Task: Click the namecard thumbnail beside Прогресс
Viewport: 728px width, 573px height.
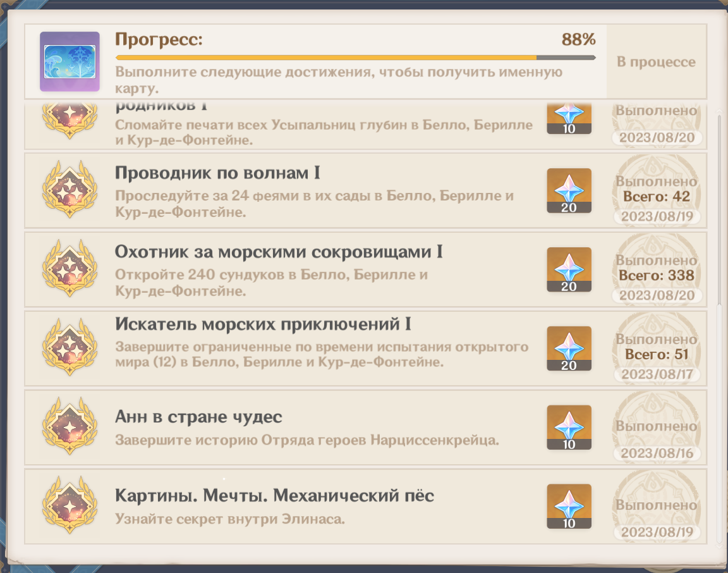Action: point(70,61)
